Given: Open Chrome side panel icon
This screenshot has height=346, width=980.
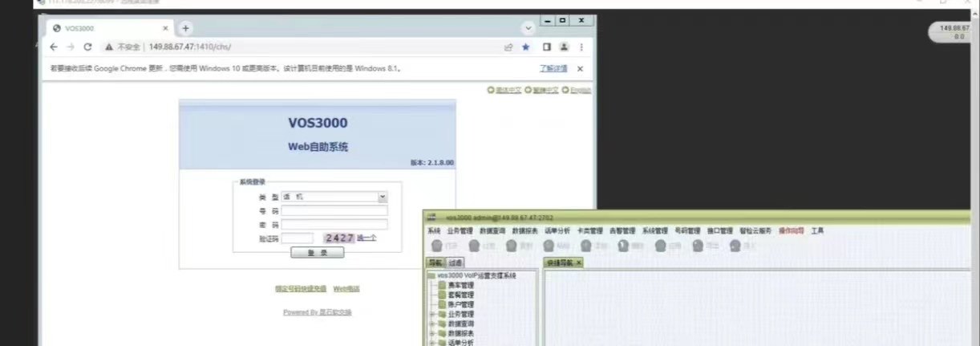Looking at the screenshot, I should [x=547, y=47].
